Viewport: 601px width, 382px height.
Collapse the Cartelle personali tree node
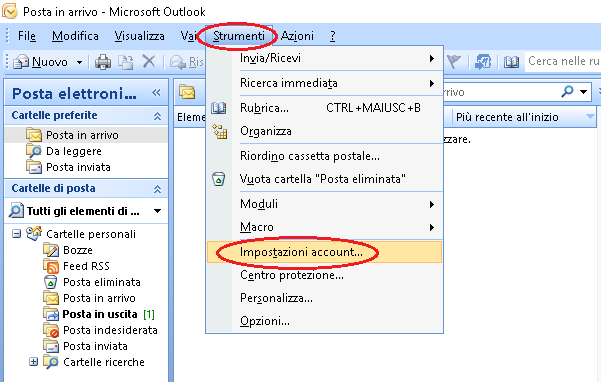pyautogui.click(x=16, y=233)
